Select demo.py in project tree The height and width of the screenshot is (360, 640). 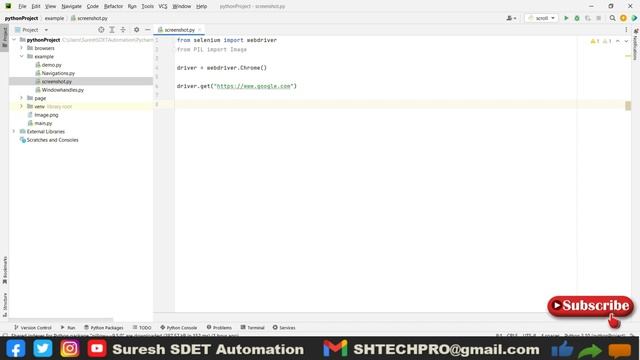point(51,65)
